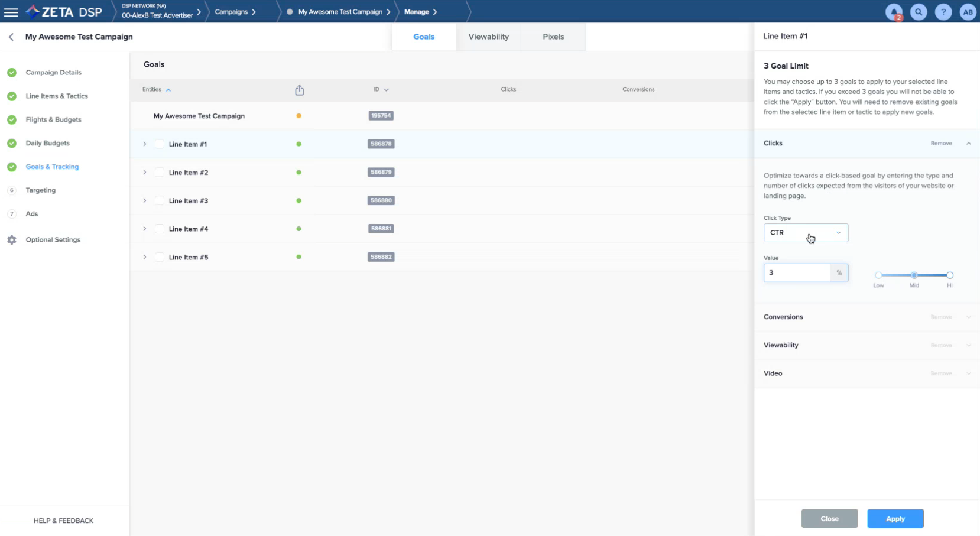Viewport: 980px width, 536px height.
Task: Collapse the Clicks goal section
Action: 968,144
